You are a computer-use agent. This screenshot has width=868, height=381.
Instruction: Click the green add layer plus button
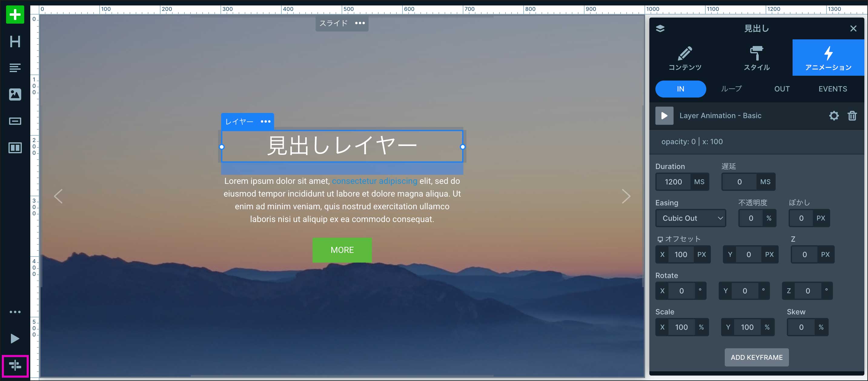click(x=15, y=15)
